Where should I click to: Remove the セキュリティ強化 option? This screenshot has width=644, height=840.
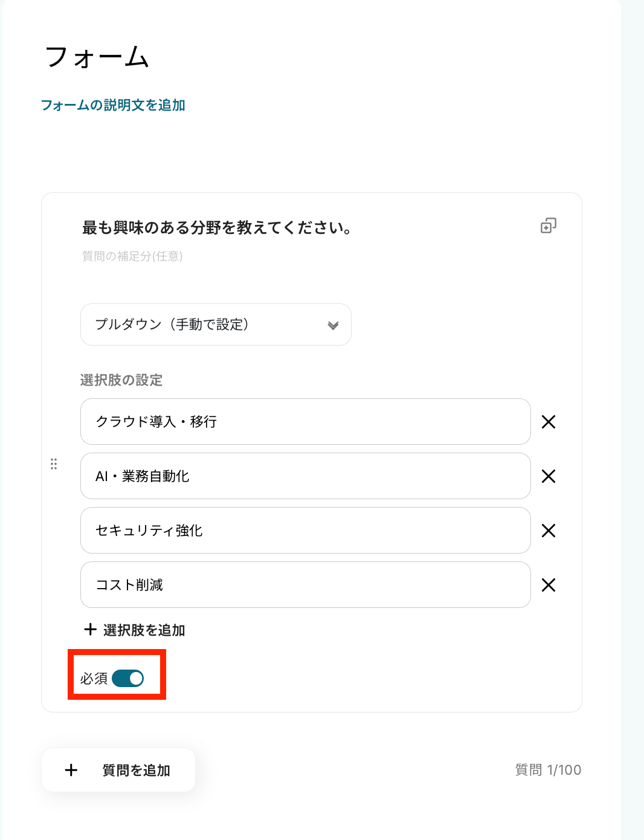click(548, 531)
